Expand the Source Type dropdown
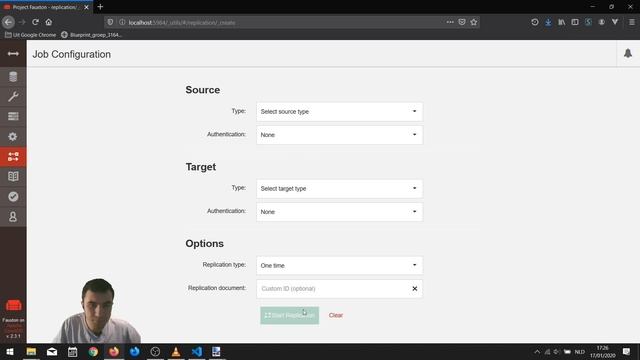The width and height of the screenshot is (640, 360). click(339, 111)
